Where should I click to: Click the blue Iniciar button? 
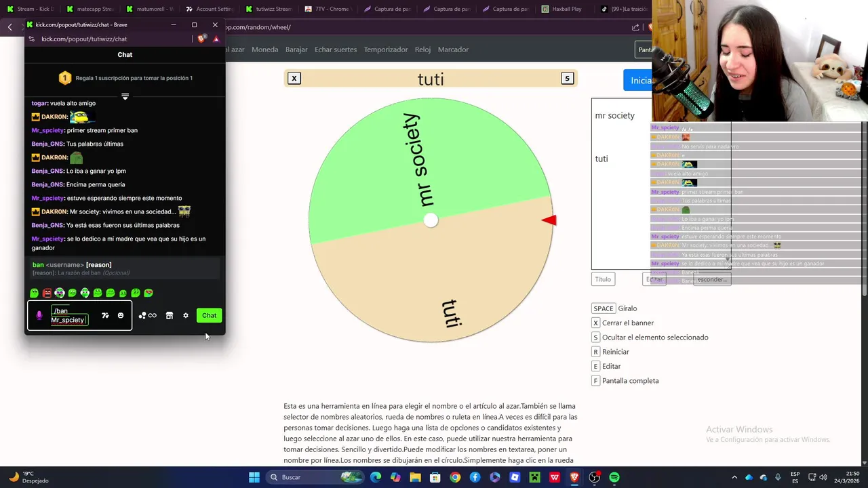[x=638, y=80]
